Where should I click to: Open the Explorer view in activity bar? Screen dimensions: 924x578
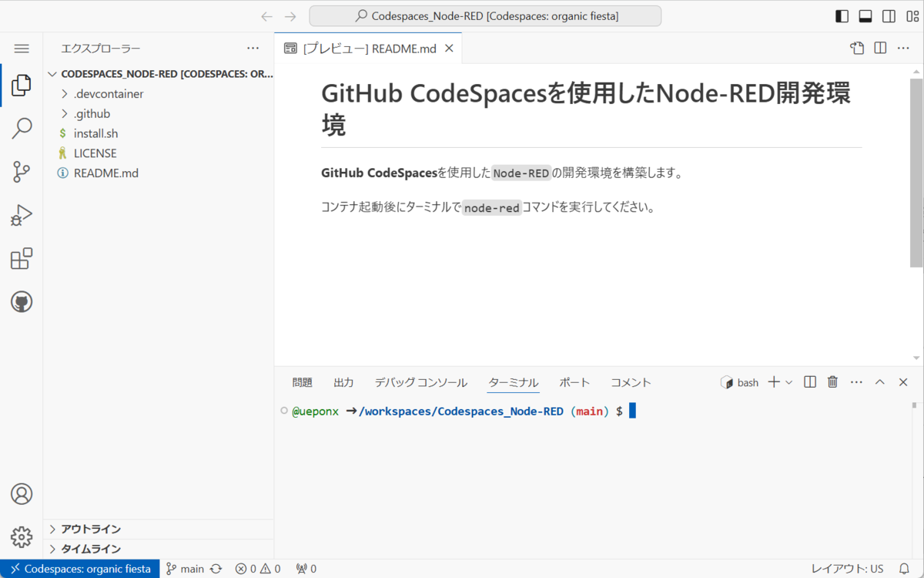point(22,85)
